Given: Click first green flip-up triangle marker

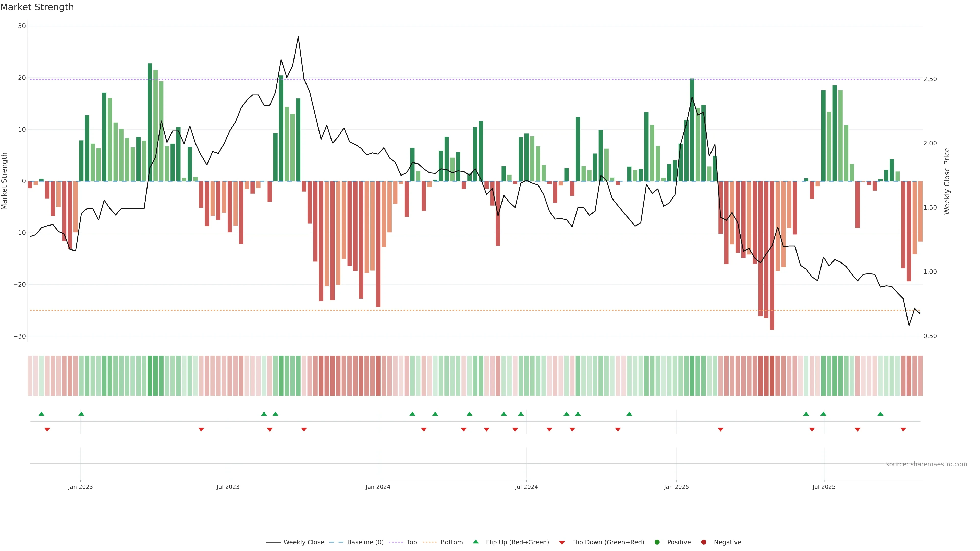Looking at the screenshot, I should (x=41, y=414).
